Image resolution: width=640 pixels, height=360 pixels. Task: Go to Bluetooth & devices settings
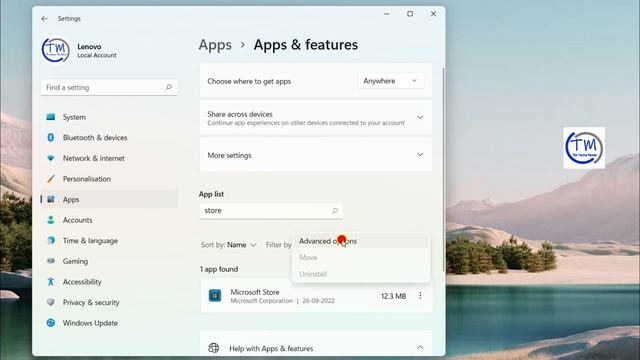[109, 138]
